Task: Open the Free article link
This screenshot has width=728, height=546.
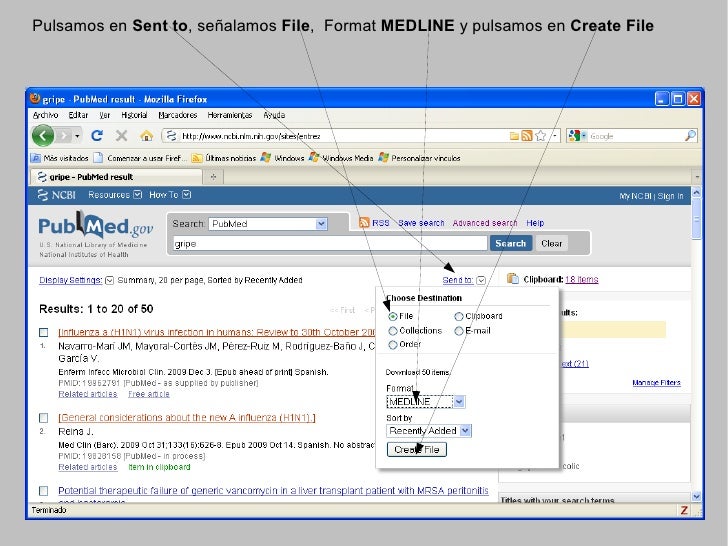Action: coord(149,394)
